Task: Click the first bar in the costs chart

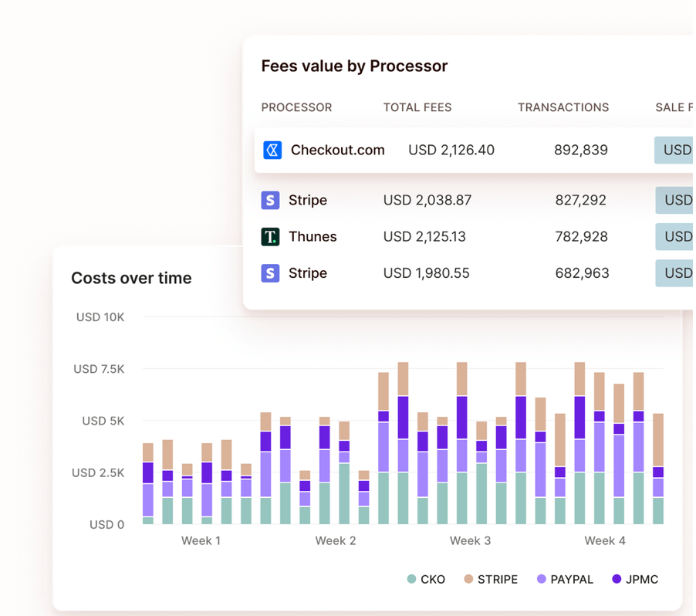Action: [148, 484]
